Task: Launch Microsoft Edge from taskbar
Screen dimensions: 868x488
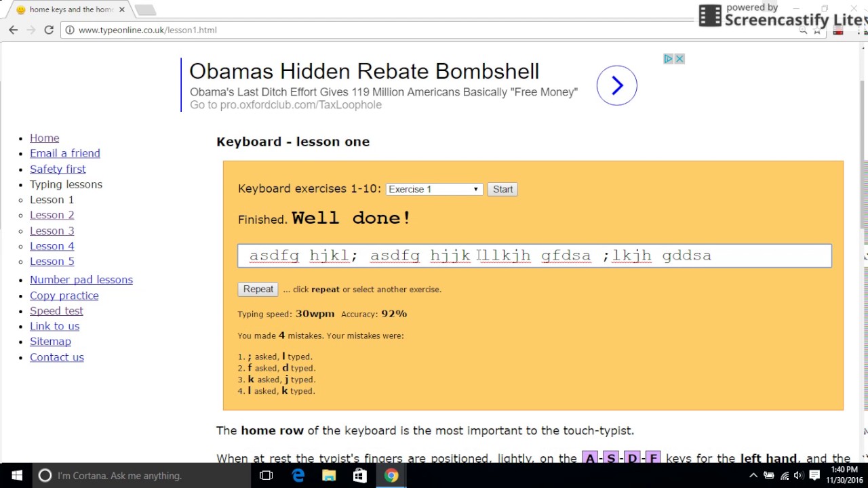Action: click(x=298, y=475)
